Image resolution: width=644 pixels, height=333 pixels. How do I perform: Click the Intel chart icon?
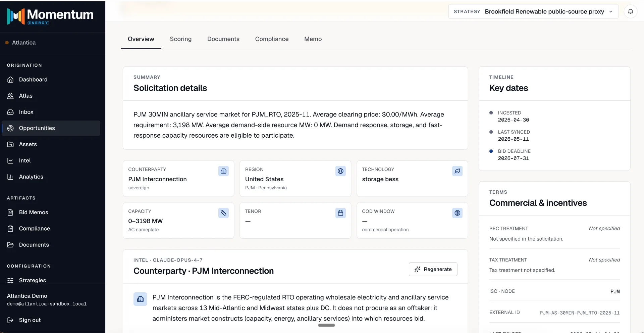[x=10, y=161]
